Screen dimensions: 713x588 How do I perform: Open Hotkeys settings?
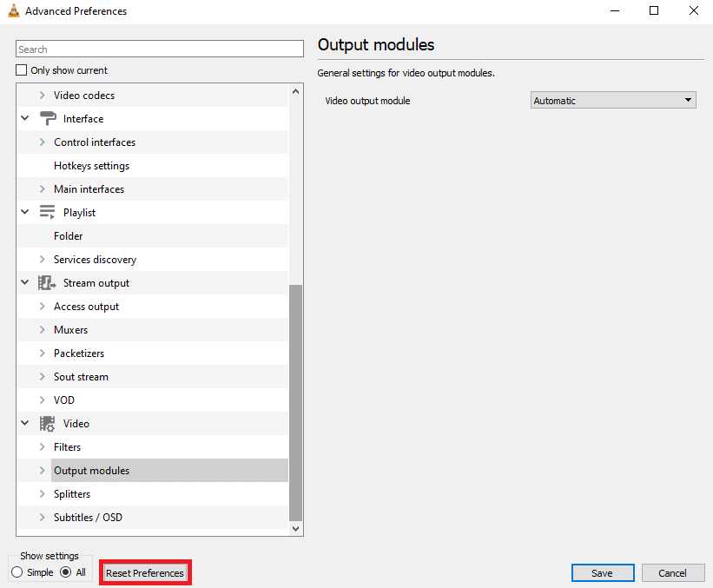[x=91, y=166]
